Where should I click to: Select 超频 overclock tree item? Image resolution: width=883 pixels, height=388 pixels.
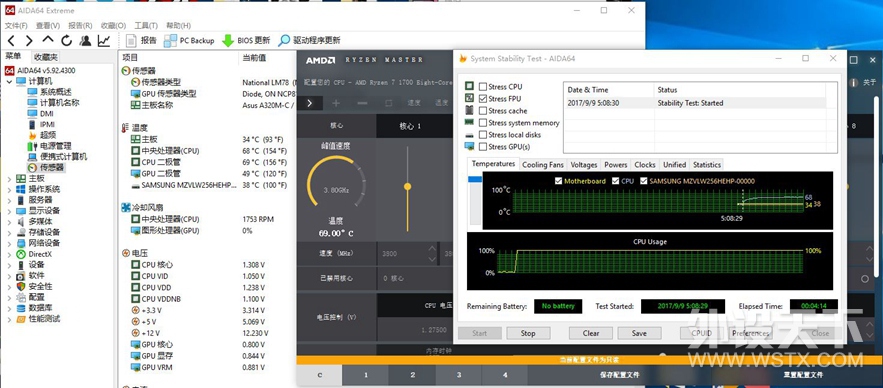click(48, 135)
